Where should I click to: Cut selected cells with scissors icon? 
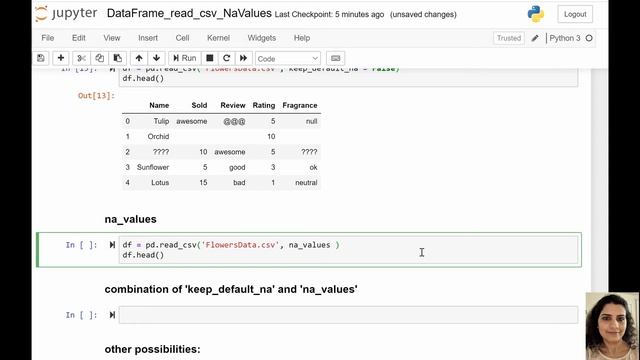[x=81, y=58]
